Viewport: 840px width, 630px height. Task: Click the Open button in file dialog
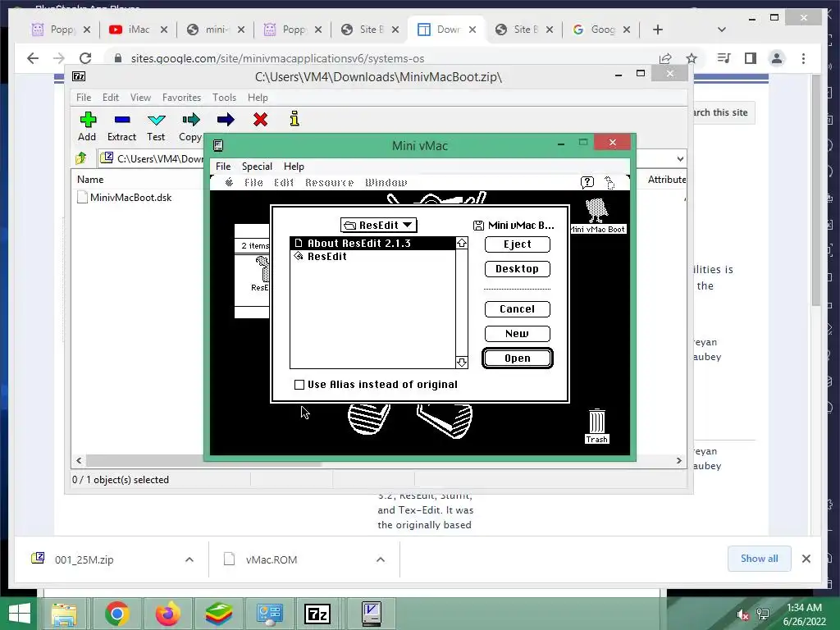tap(517, 358)
